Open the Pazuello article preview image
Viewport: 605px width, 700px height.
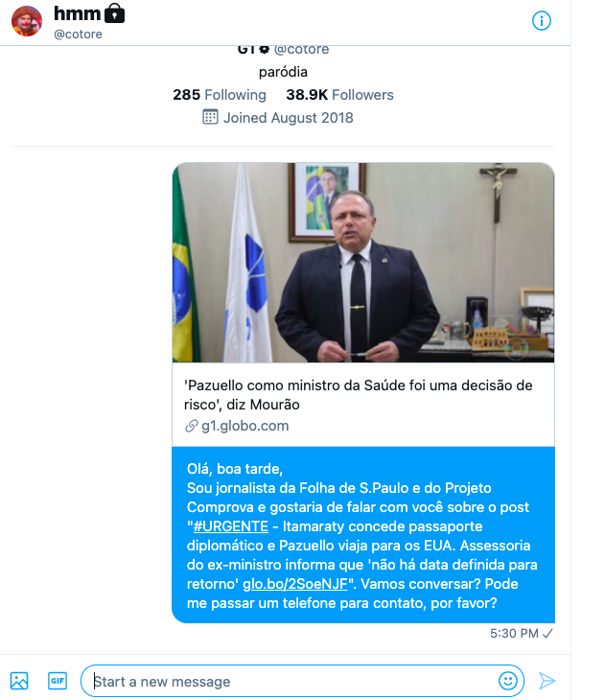[x=363, y=263]
